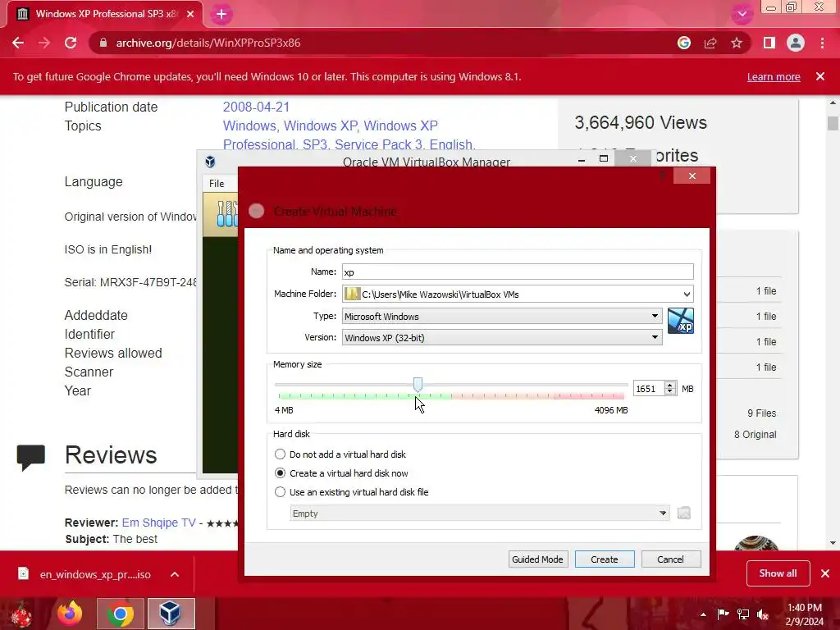Show hidden system tray icons

(703, 614)
